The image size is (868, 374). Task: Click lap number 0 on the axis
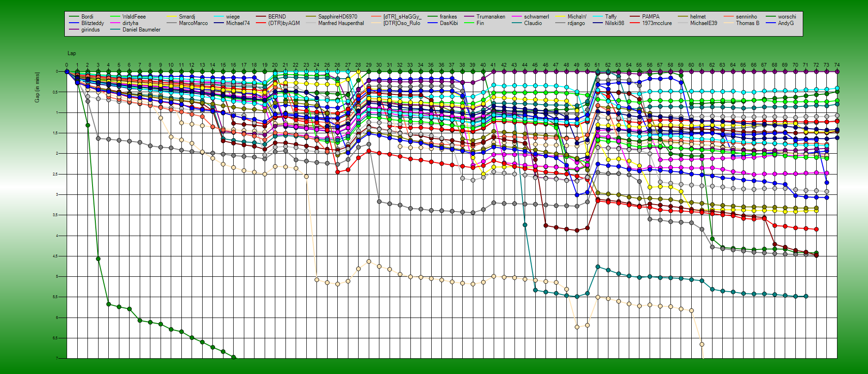point(67,65)
